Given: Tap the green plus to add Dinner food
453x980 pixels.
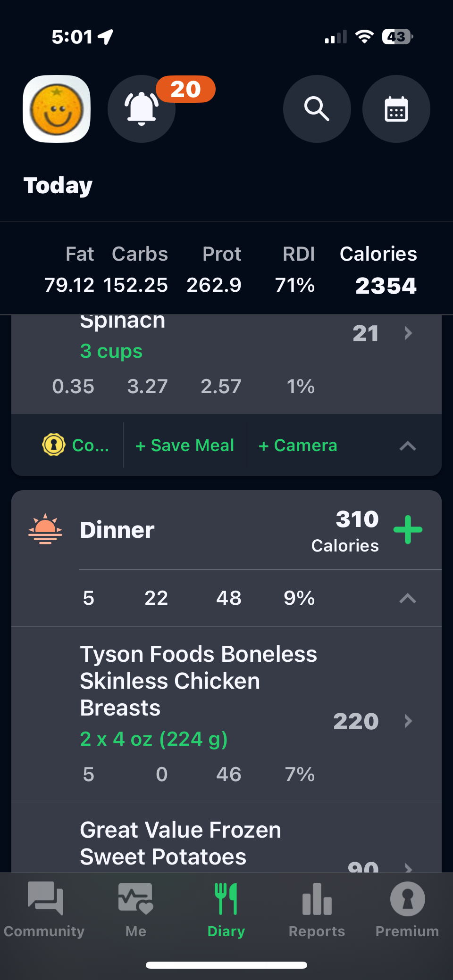Looking at the screenshot, I should click(408, 530).
